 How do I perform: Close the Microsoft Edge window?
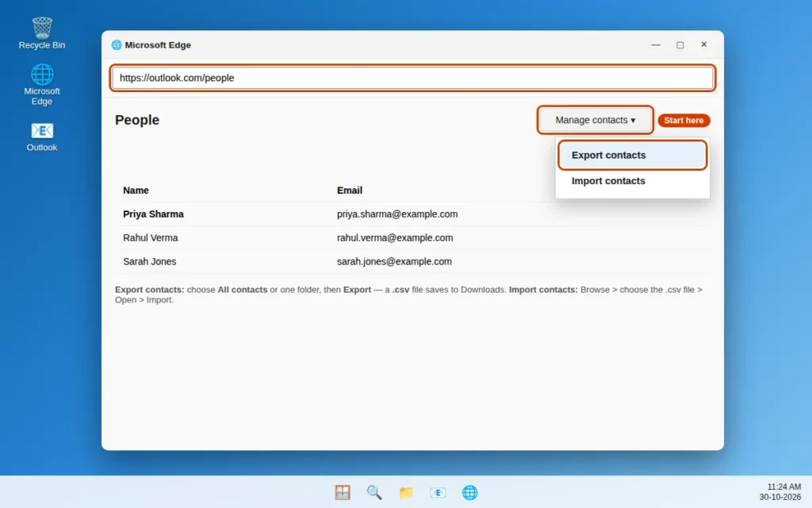(704, 44)
